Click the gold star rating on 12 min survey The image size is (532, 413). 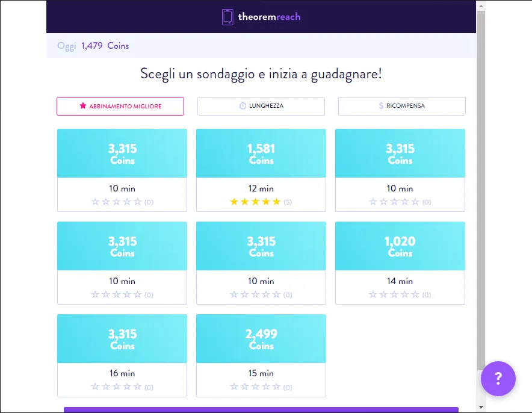tap(255, 202)
